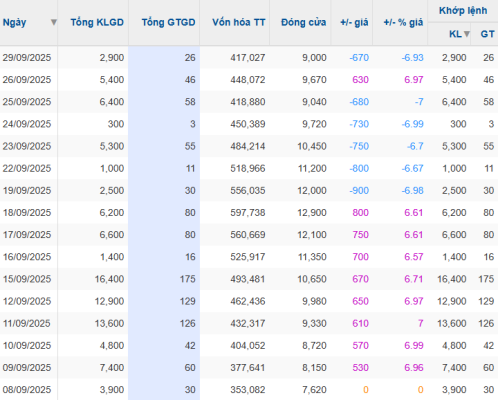This screenshot has height=400, width=498.
Task: Click the GT sub-column header
Action: click(x=487, y=34)
